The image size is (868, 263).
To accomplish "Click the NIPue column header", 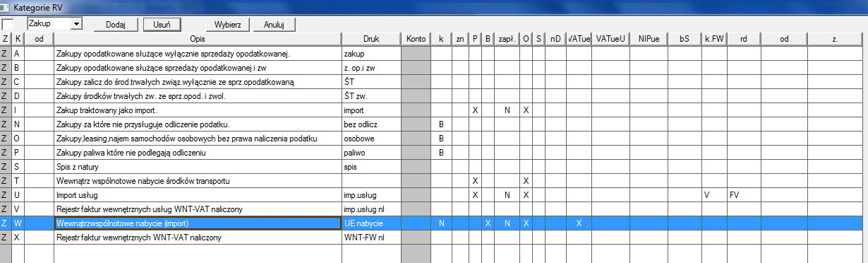I will pos(649,39).
